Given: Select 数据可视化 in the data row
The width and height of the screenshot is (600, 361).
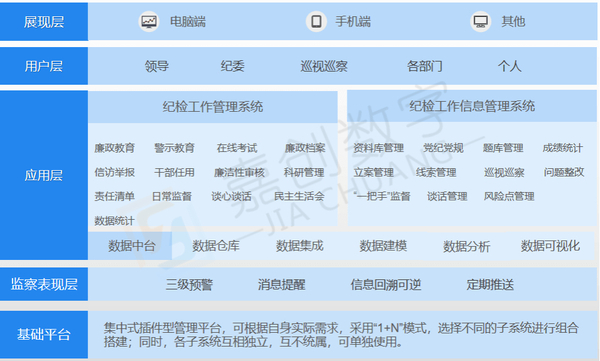Looking at the screenshot, I should [550, 246].
